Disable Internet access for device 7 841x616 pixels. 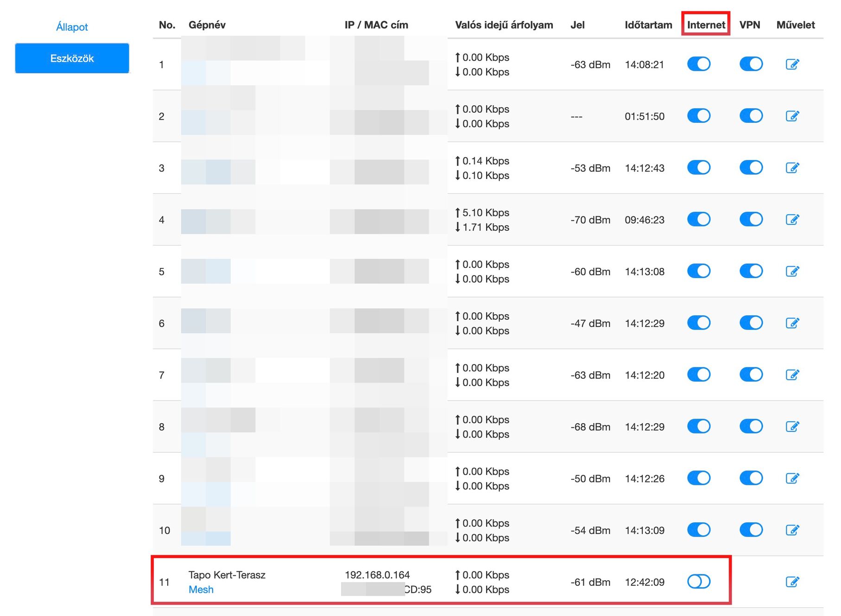699,375
